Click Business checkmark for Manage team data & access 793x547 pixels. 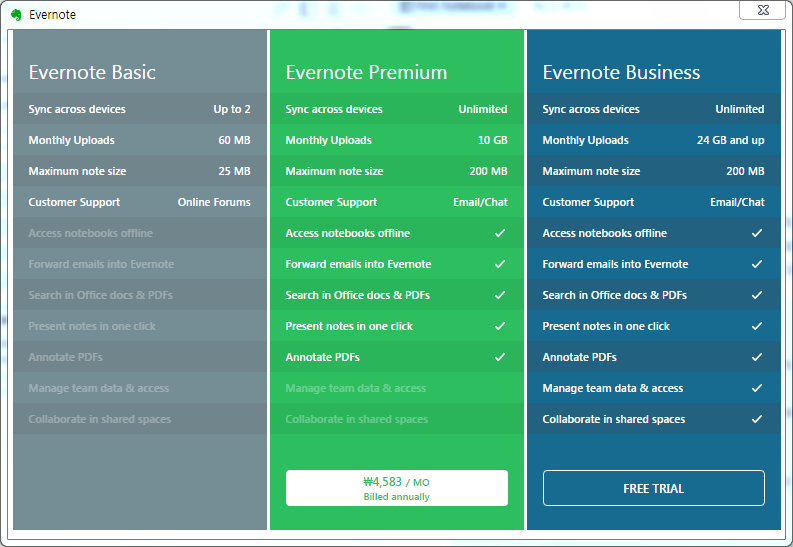pos(757,388)
